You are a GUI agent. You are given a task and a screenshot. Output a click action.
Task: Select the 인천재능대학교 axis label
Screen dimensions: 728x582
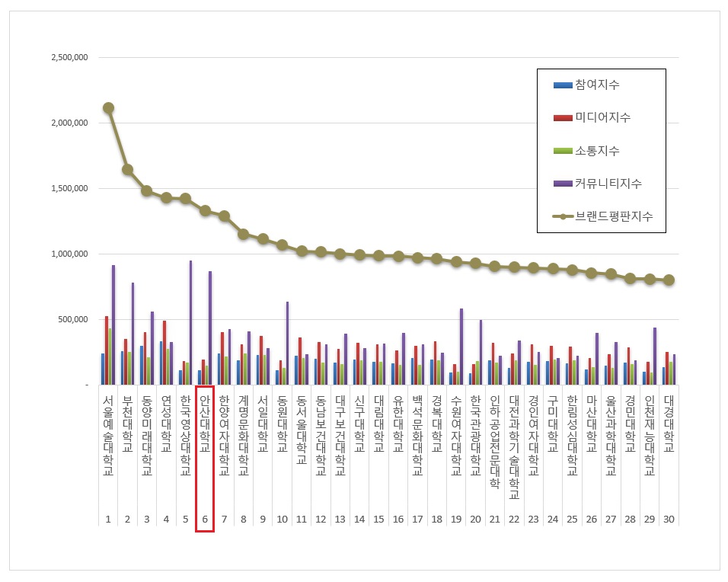(x=650, y=435)
